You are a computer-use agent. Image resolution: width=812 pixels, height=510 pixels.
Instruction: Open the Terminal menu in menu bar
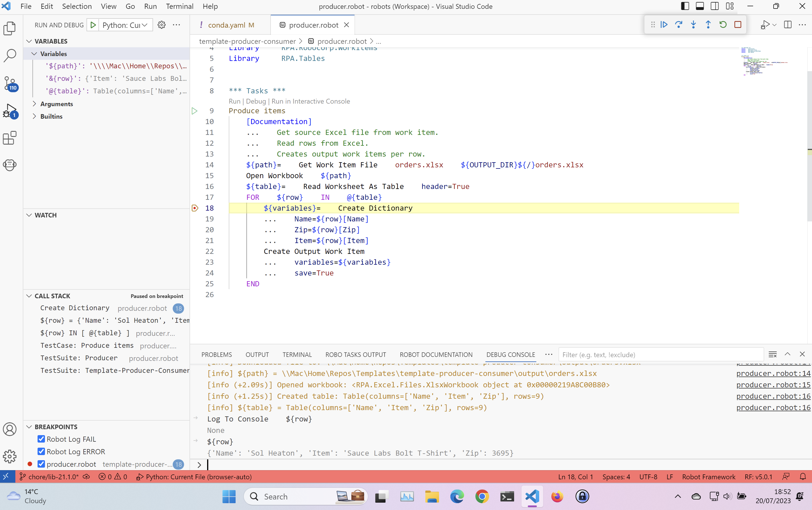click(180, 6)
